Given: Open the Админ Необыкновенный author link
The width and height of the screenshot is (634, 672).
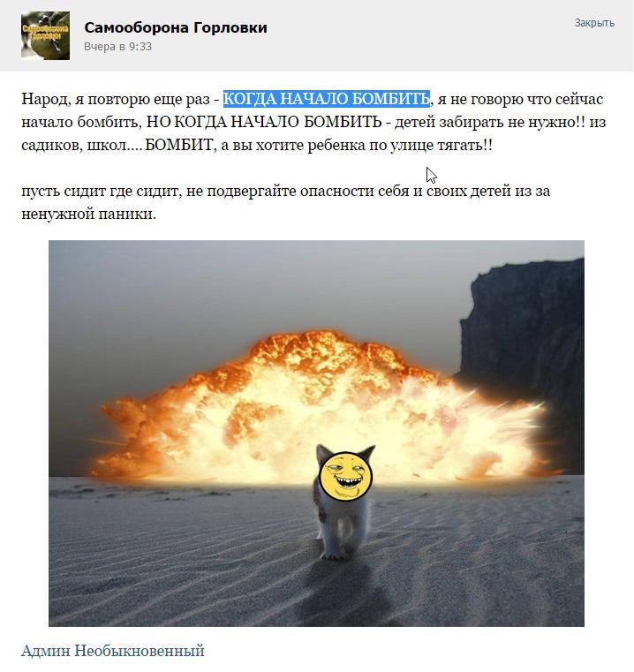Looking at the screenshot, I should (113, 651).
